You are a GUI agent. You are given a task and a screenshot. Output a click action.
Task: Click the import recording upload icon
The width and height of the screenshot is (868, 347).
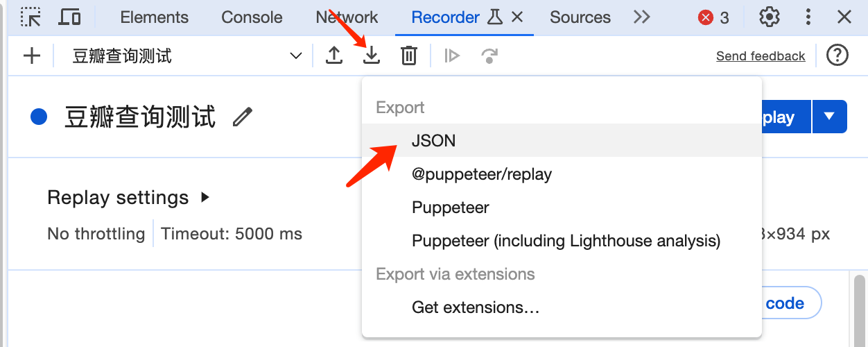click(334, 56)
